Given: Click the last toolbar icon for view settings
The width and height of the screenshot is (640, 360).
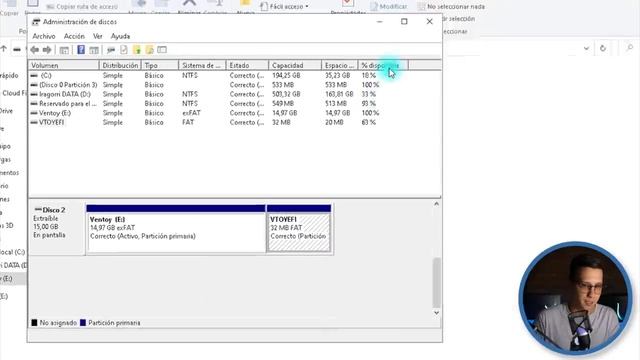Looking at the screenshot, I should (x=162, y=50).
